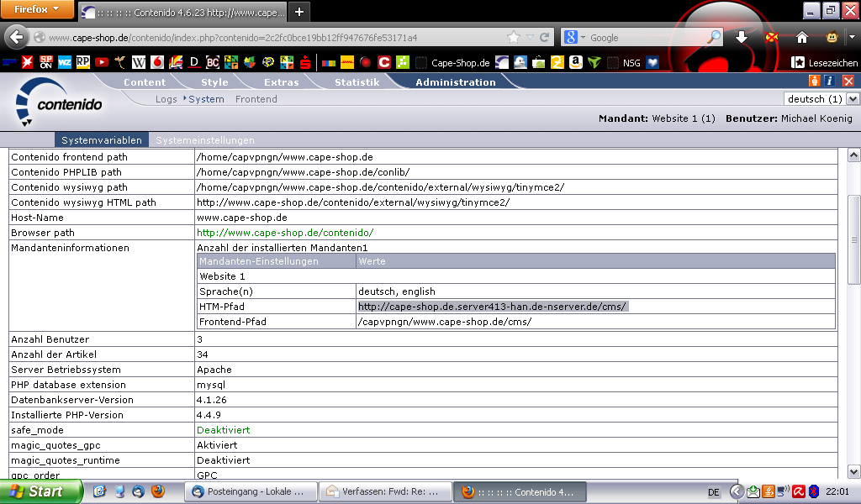Open the Wikipedia bookmark icon
This screenshot has width=861, height=504.
(x=138, y=62)
